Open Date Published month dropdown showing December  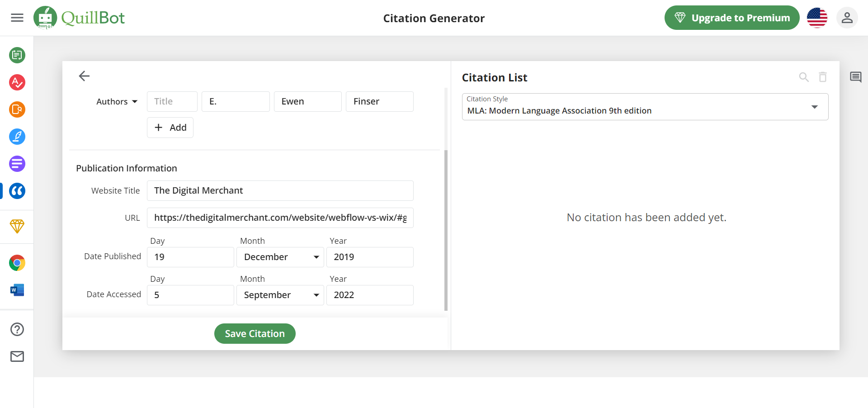tap(280, 257)
